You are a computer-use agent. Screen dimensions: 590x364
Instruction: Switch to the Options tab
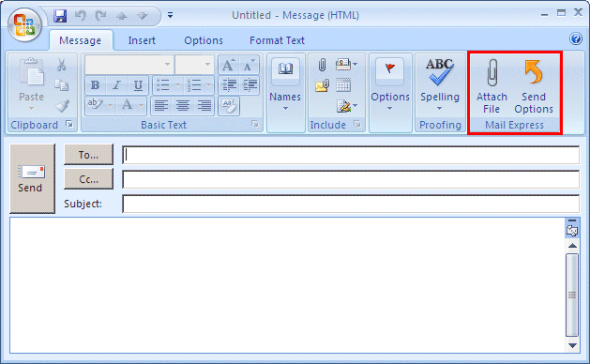[x=204, y=40]
